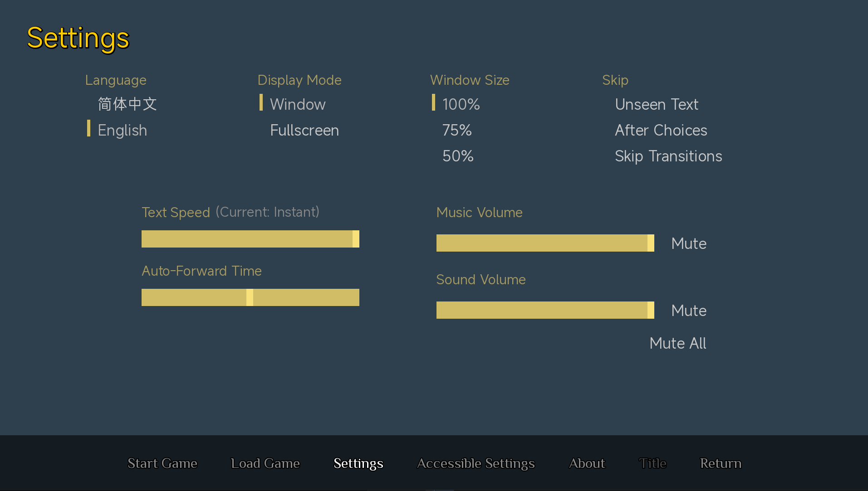The image size is (868, 491).
Task: Select English language option
Action: point(122,131)
